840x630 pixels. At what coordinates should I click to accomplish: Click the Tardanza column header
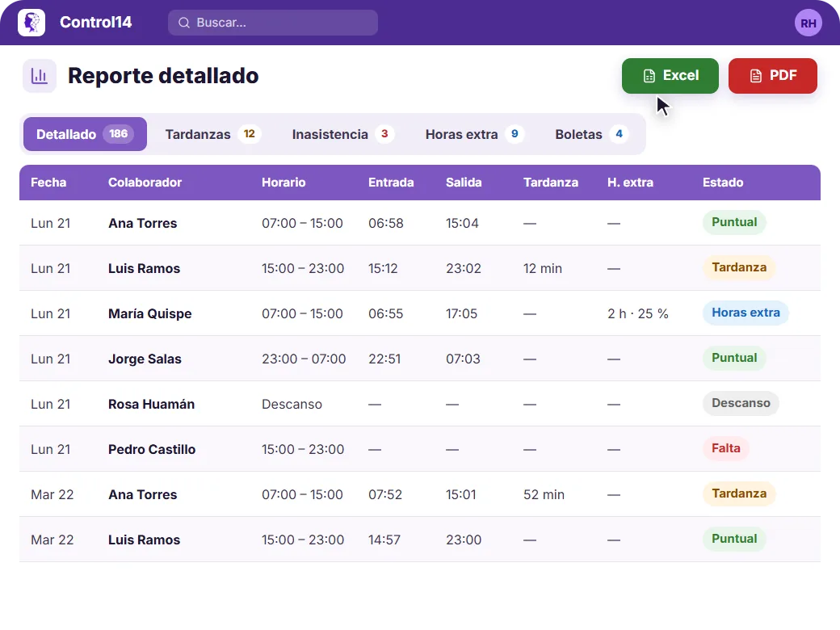[x=551, y=183]
